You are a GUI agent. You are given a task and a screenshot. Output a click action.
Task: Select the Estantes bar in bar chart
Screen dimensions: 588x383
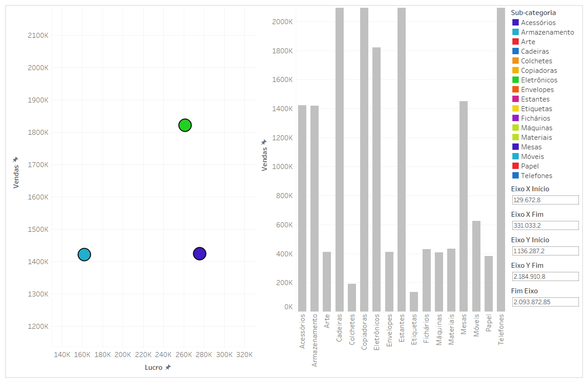coord(402,159)
